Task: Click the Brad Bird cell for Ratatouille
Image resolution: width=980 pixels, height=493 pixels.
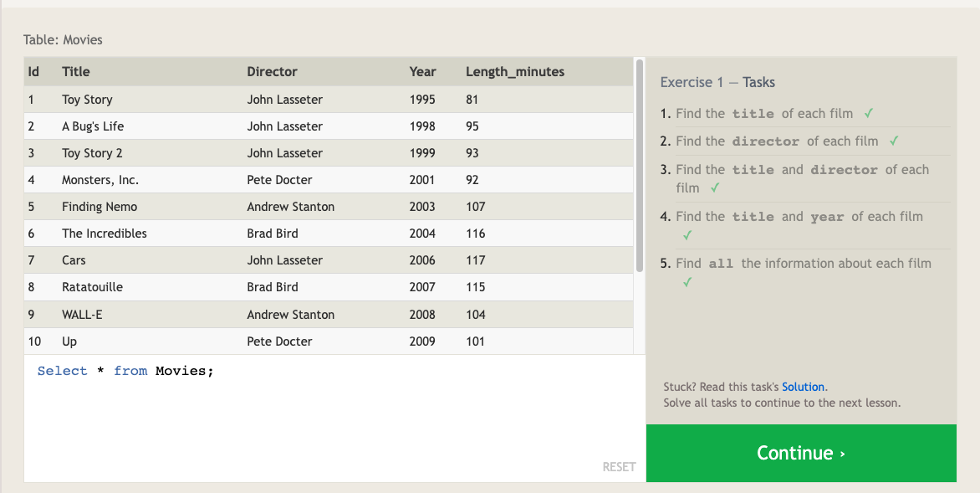Action: 273,287
